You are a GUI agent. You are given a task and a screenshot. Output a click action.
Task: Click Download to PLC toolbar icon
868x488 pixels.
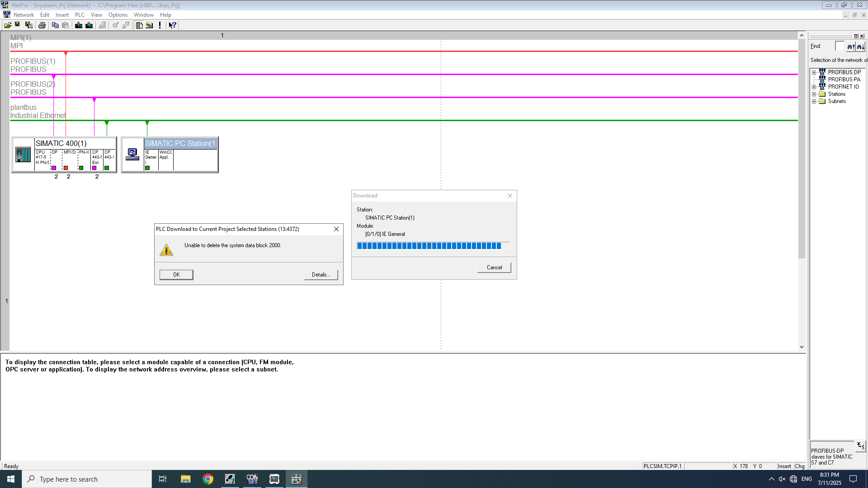click(x=79, y=25)
